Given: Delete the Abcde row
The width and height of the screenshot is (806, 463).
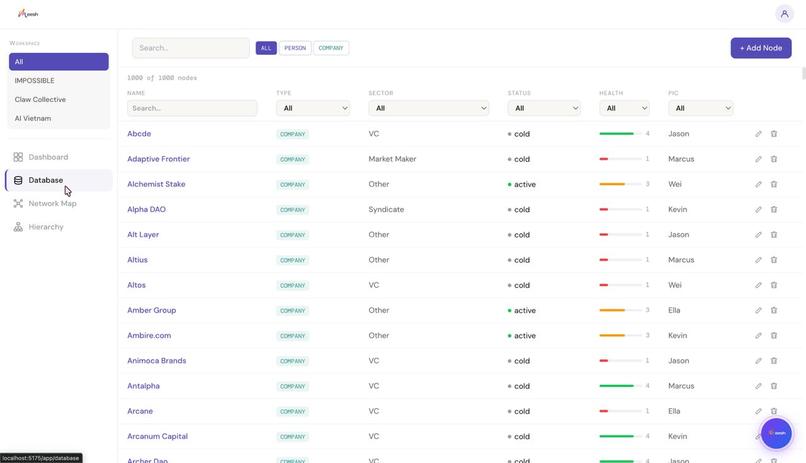Looking at the screenshot, I should [x=774, y=134].
